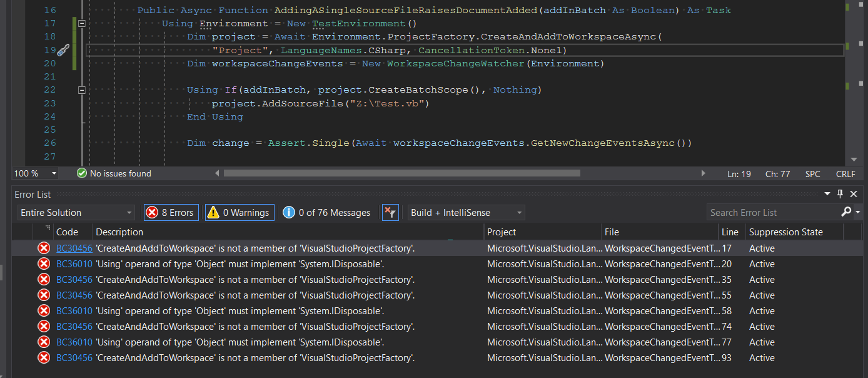Select the error description on line 17 row
The image size is (868, 378).
pyautogui.click(x=255, y=248)
